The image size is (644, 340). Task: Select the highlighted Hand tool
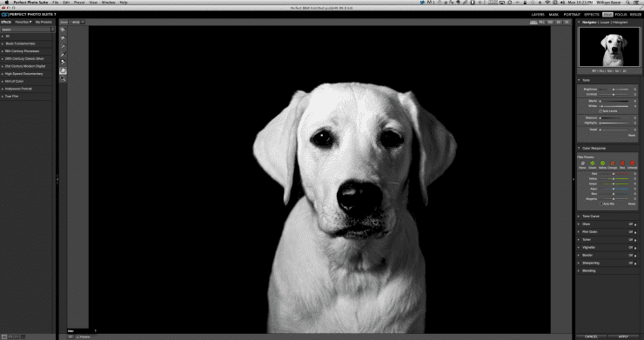(x=63, y=70)
